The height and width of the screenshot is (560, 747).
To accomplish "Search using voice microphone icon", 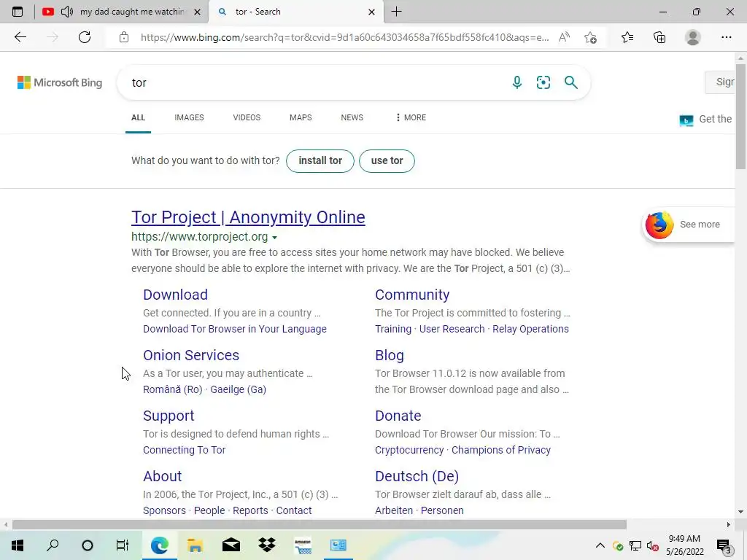I will click(517, 82).
